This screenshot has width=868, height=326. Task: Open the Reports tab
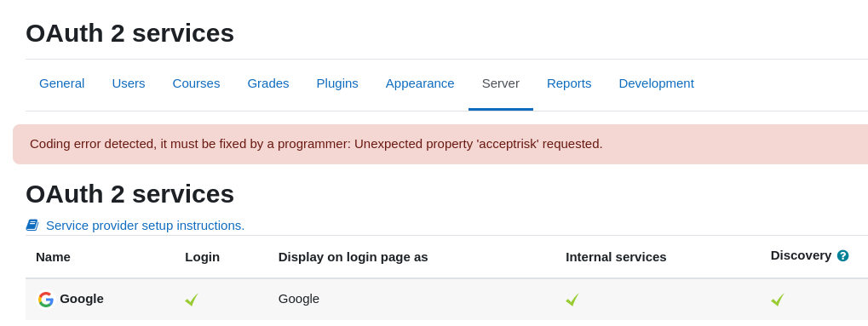[x=569, y=83]
